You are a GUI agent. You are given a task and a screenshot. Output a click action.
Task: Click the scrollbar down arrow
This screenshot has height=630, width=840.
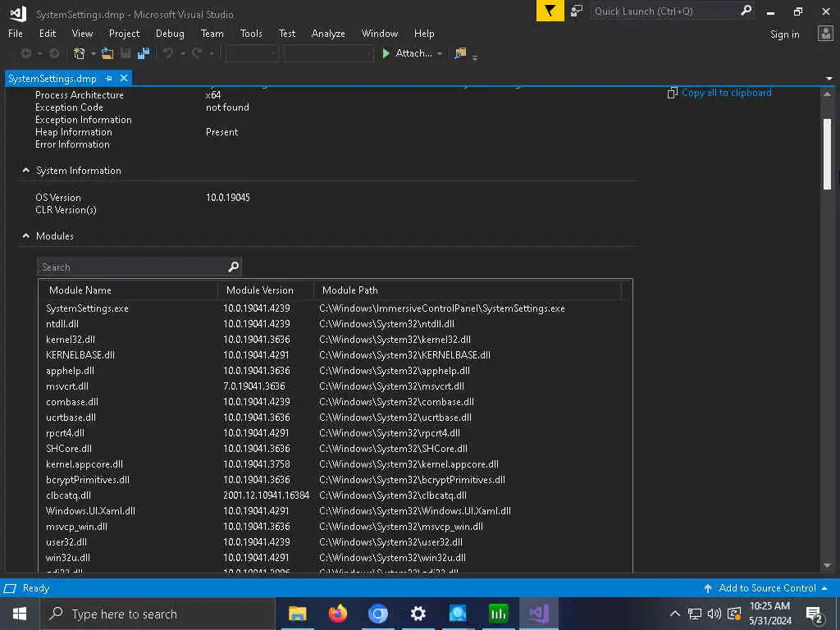coord(827,566)
